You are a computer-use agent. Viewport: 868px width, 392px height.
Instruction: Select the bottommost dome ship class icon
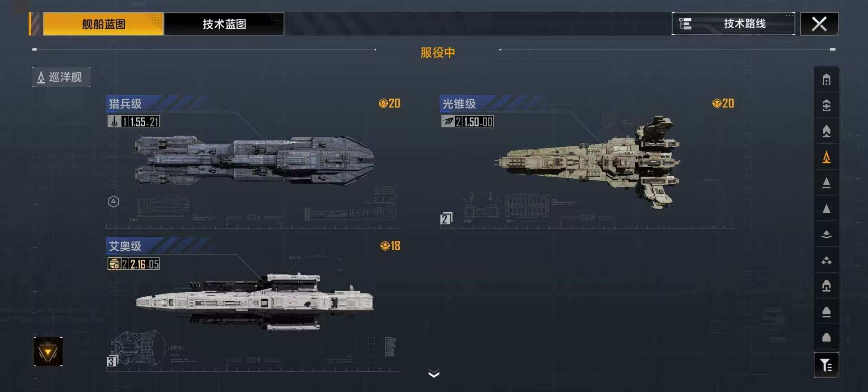pyautogui.click(x=826, y=337)
